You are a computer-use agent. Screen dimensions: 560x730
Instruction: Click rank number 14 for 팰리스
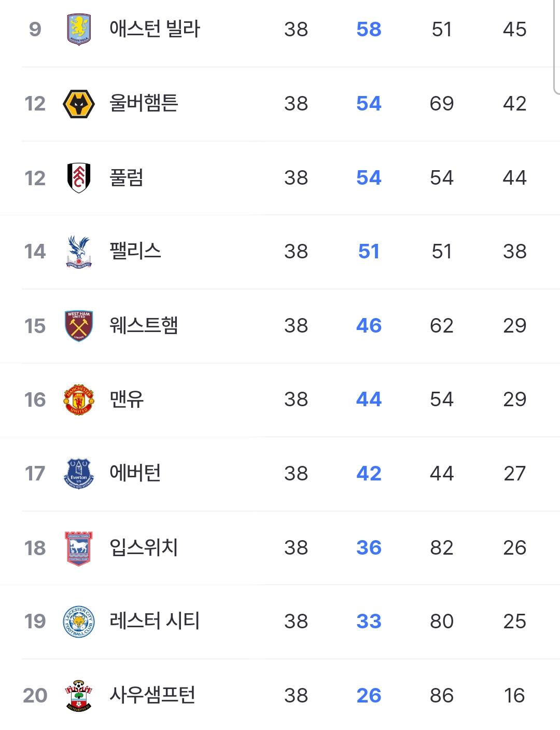point(35,252)
